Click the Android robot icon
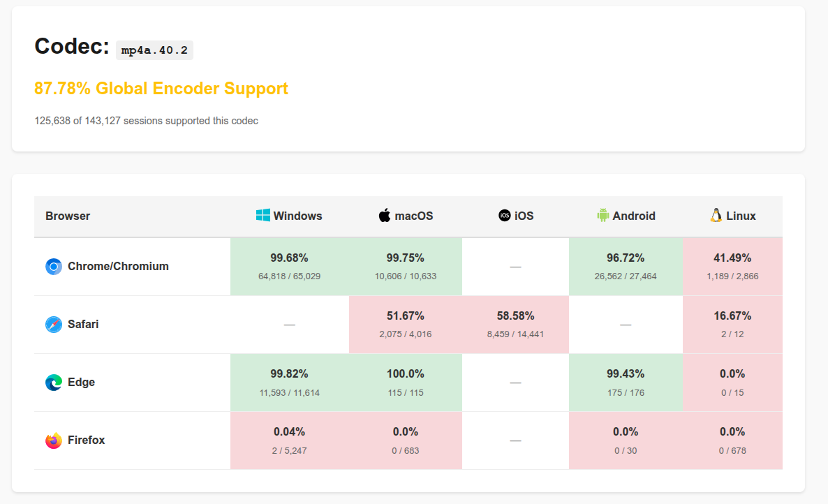This screenshot has width=828, height=504. pos(603,216)
